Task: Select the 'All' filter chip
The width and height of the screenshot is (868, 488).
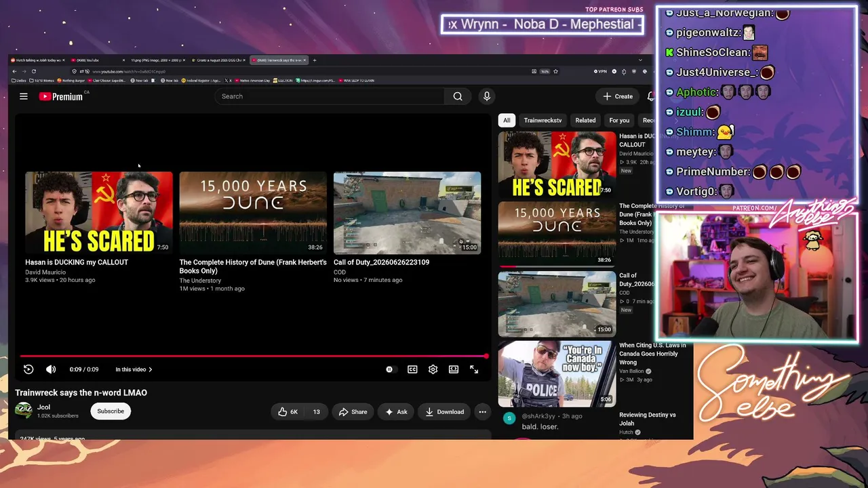Action: tap(507, 120)
